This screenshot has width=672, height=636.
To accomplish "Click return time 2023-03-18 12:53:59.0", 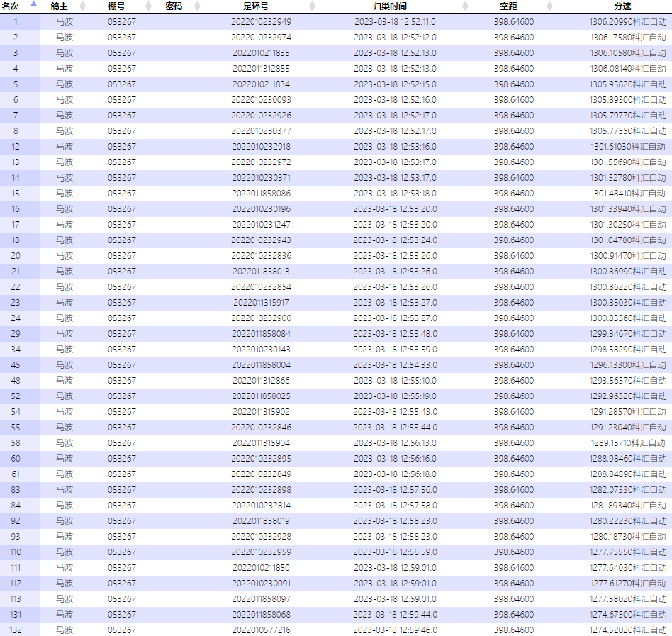I will pyautogui.click(x=395, y=350).
